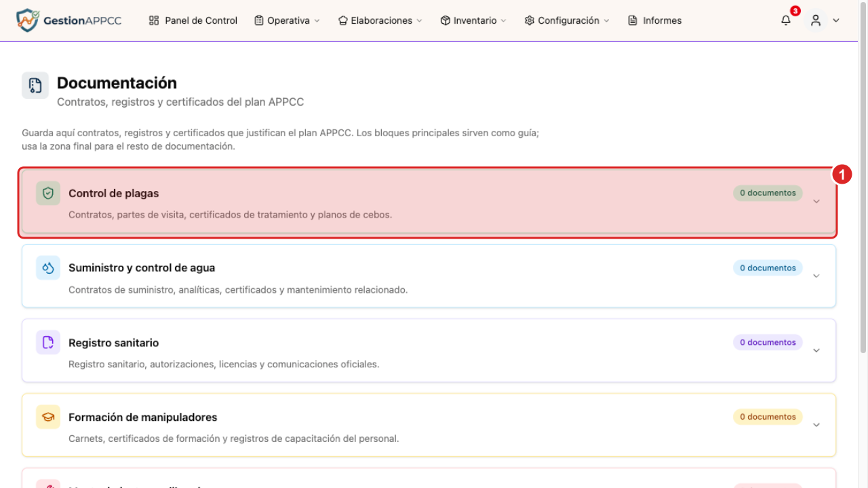Click the Control de plagas shield icon
The width and height of the screenshot is (868, 488).
coord(48,193)
